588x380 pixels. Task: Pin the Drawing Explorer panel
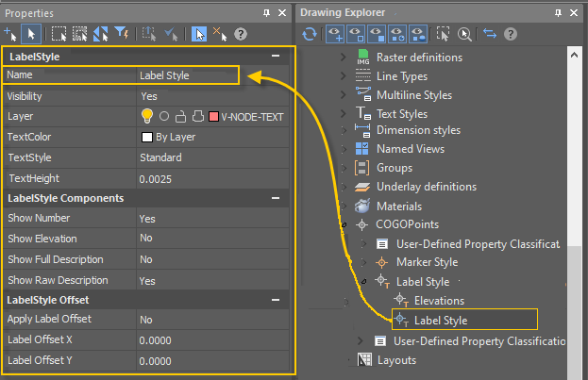[x=558, y=13]
